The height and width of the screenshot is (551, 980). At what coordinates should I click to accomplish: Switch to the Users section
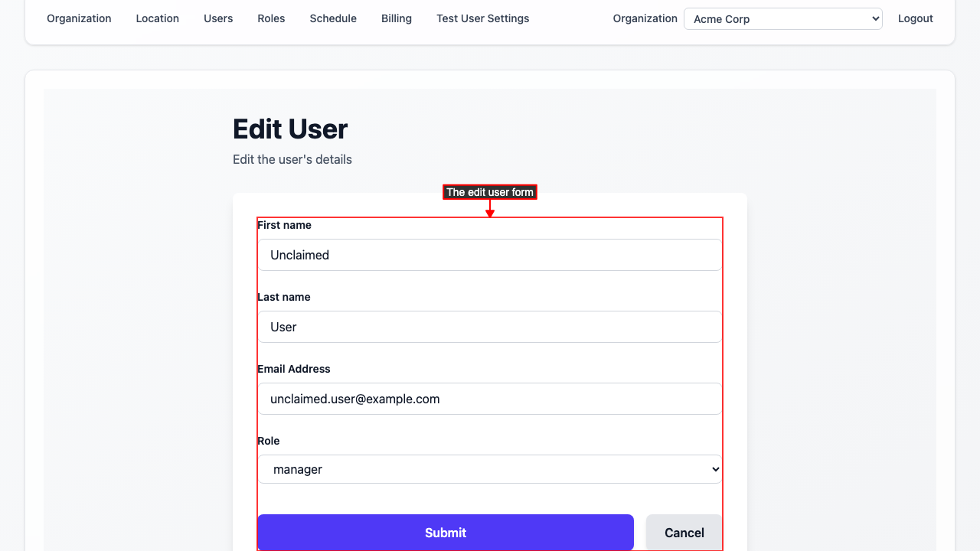[x=218, y=18]
